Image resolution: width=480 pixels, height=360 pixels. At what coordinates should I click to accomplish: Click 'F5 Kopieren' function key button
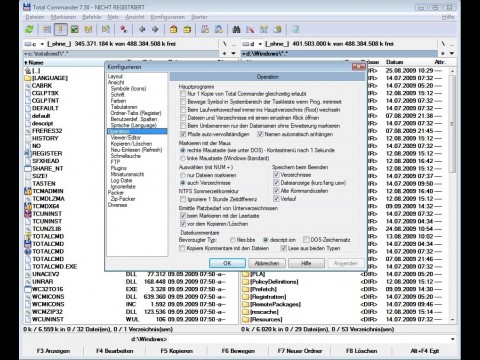176,351
